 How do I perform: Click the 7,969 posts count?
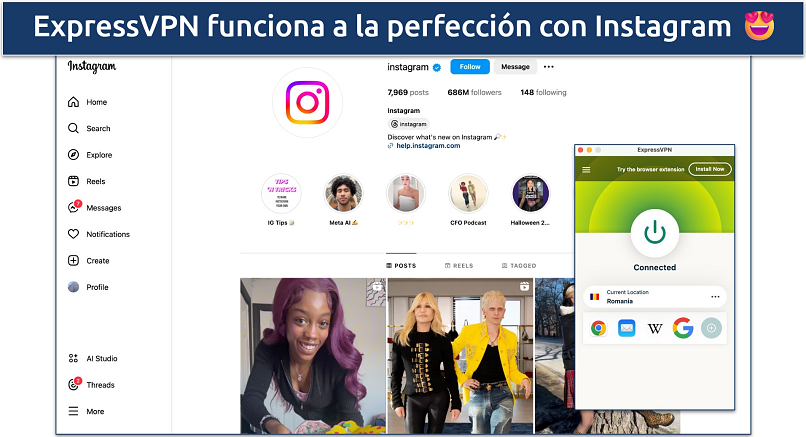(x=408, y=93)
